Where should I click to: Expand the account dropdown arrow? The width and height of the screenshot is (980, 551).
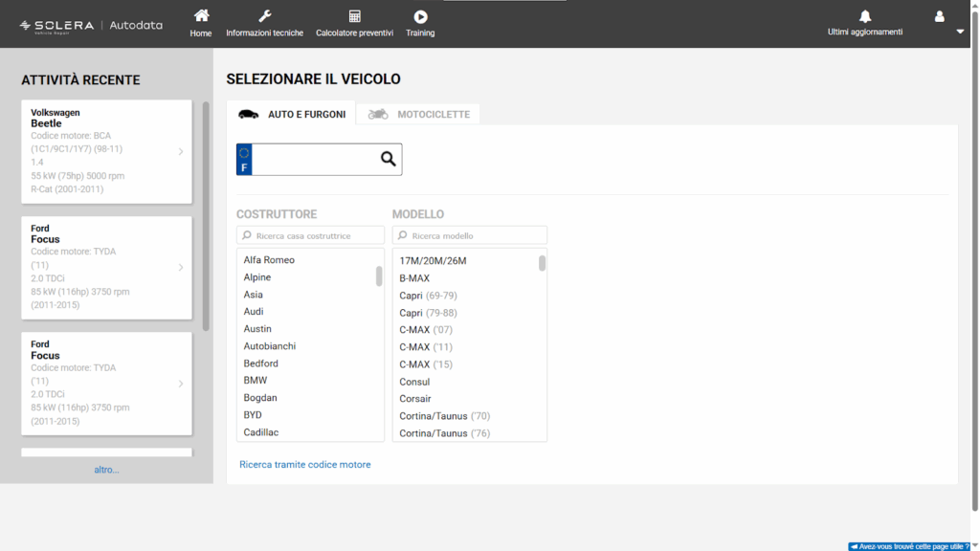(960, 32)
